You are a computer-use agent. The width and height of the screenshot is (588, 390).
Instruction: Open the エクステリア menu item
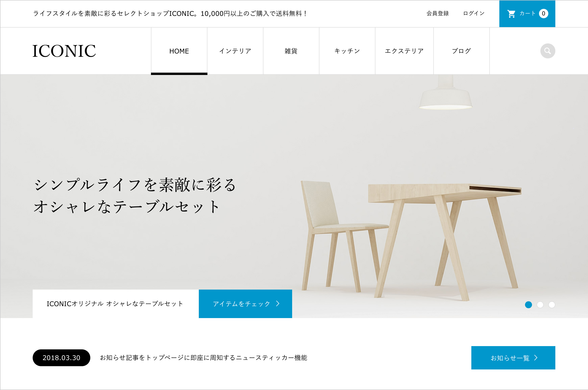coord(404,51)
